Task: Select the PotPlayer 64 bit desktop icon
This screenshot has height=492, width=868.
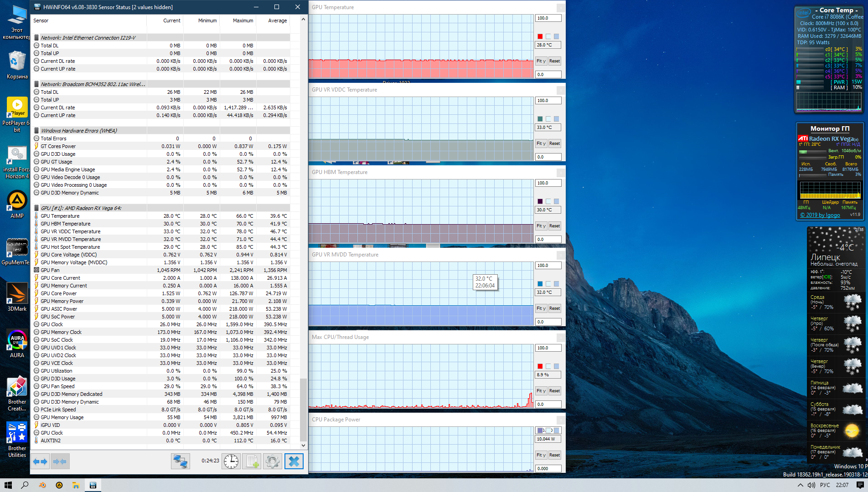Action: click(x=17, y=115)
